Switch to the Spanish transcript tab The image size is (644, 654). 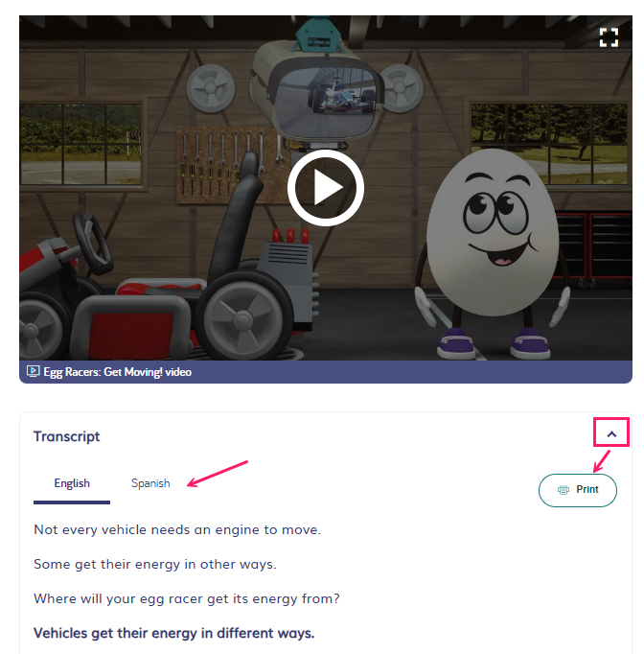(150, 483)
